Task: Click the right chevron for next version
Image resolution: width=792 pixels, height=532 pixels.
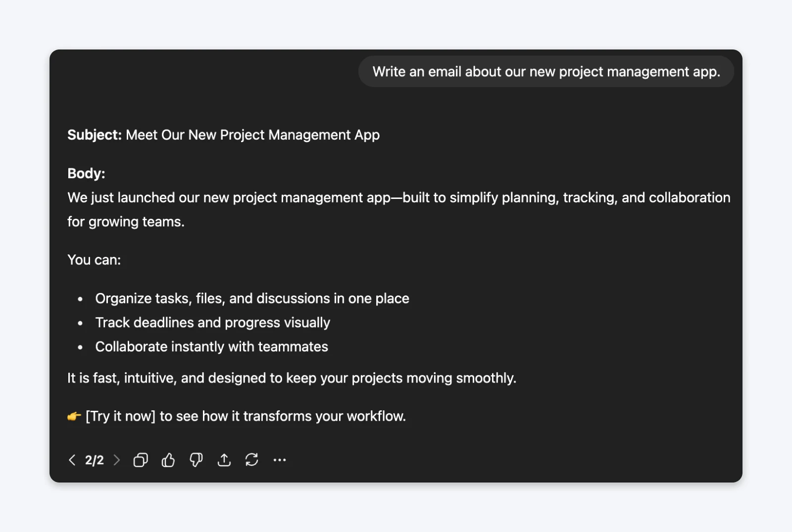Action: [x=117, y=460]
